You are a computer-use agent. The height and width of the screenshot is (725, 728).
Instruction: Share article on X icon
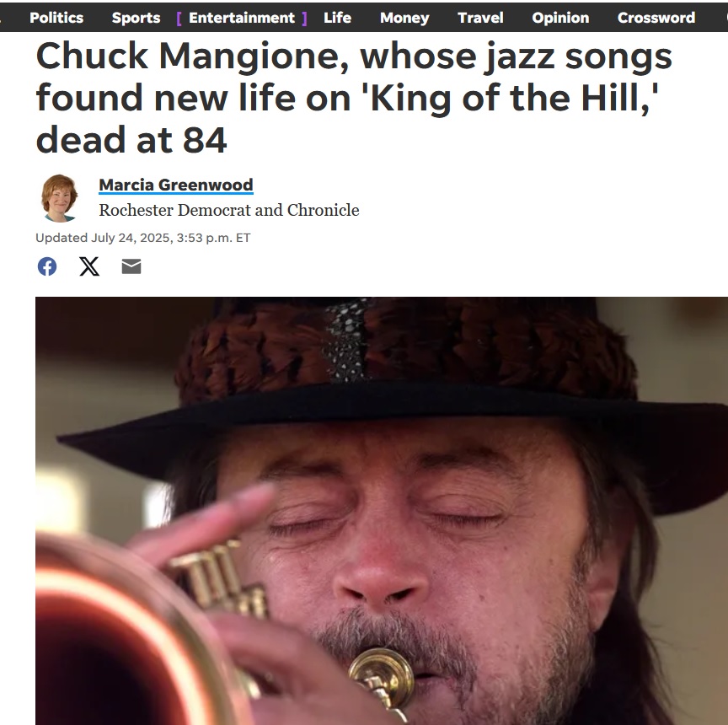coord(89,266)
